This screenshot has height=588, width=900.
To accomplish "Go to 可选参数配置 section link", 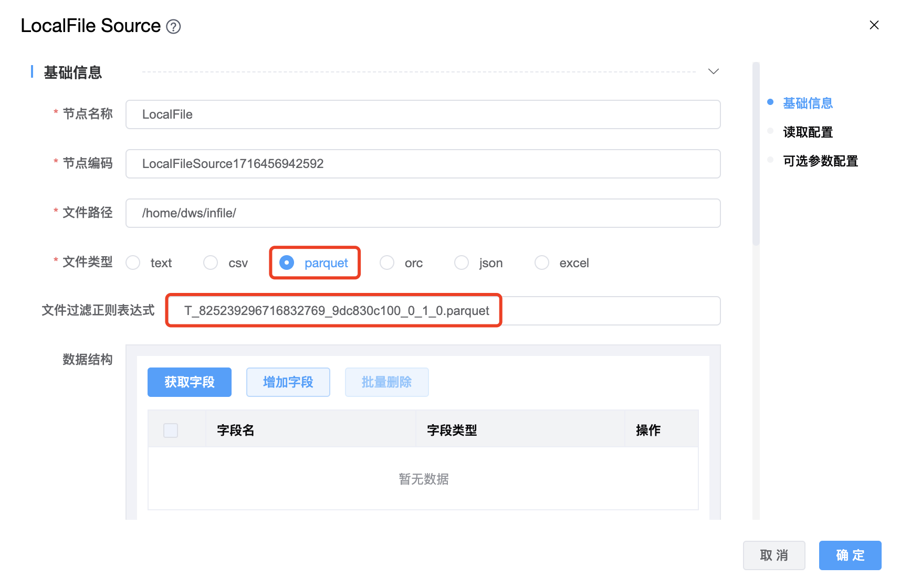I will coord(820,161).
